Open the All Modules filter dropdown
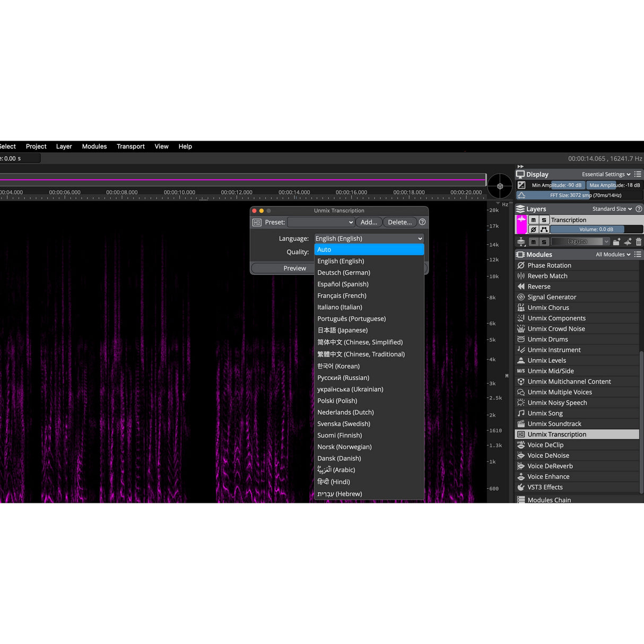The height and width of the screenshot is (644, 644). coord(612,254)
